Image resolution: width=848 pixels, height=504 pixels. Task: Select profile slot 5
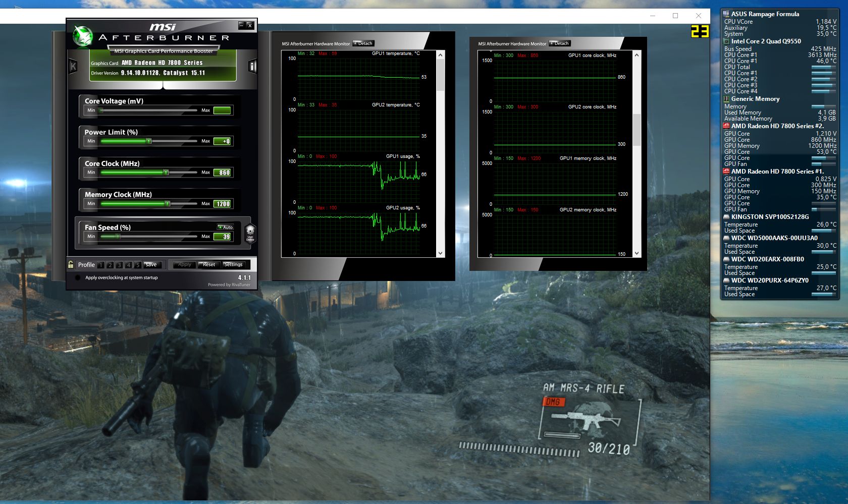[x=137, y=265]
